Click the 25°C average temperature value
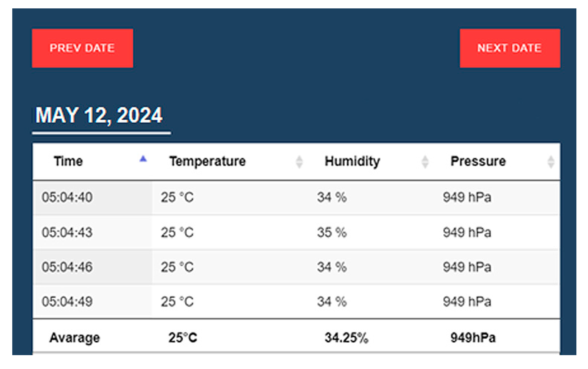The height and width of the screenshot is (369, 588). coord(183,338)
